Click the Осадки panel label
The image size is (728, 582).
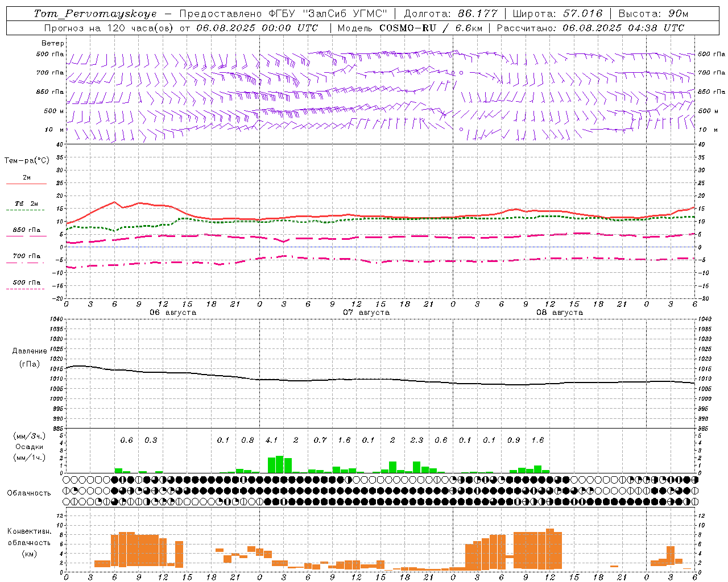30,447
